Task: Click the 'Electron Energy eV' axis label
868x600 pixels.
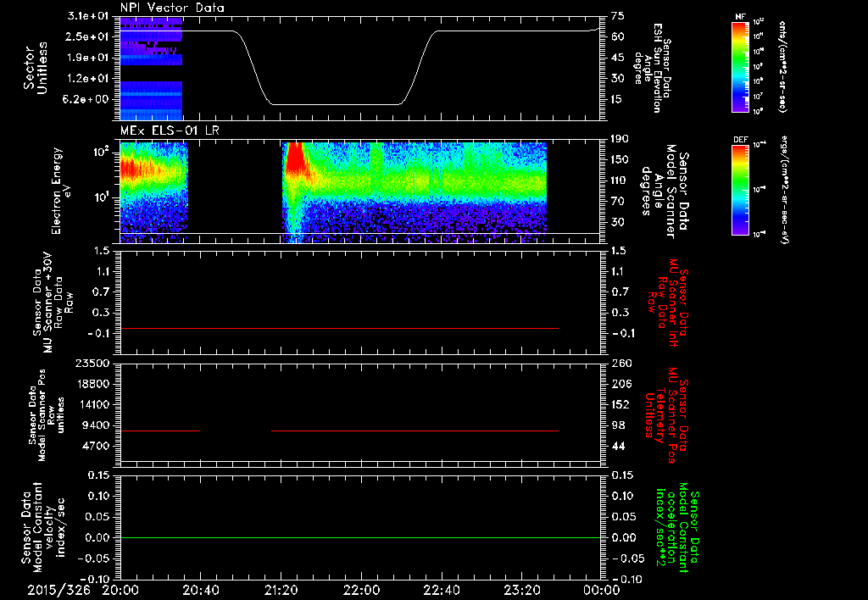Action: [x=62, y=191]
